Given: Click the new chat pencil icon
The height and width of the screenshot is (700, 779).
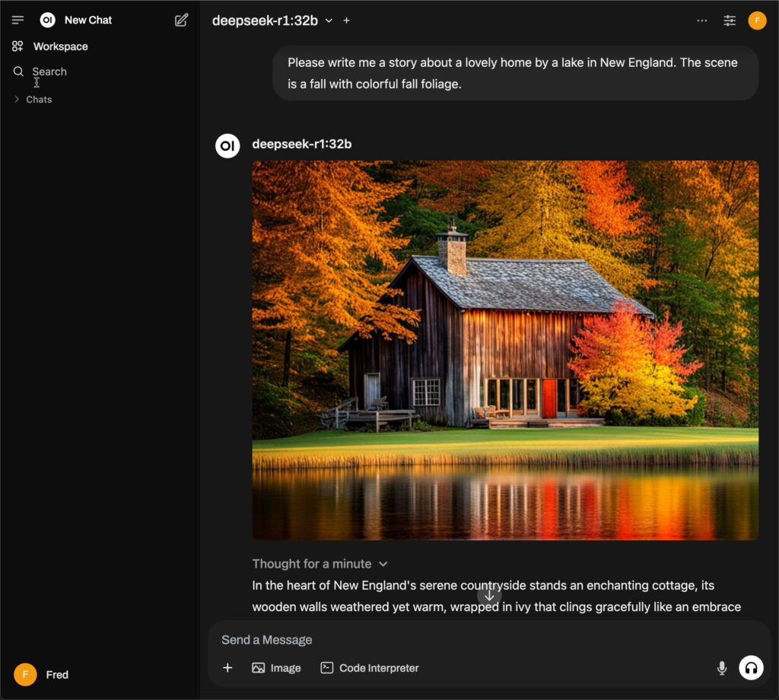Looking at the screenshot, I should 181,21.
